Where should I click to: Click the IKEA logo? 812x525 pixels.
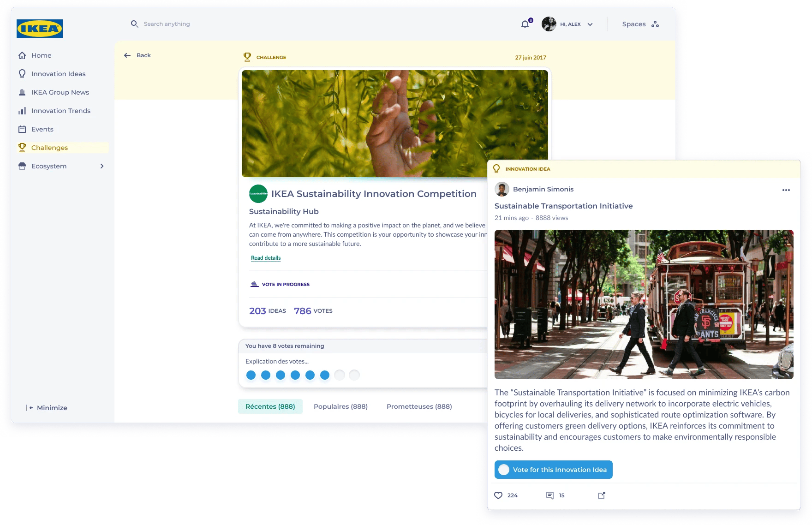coord(40,29)
